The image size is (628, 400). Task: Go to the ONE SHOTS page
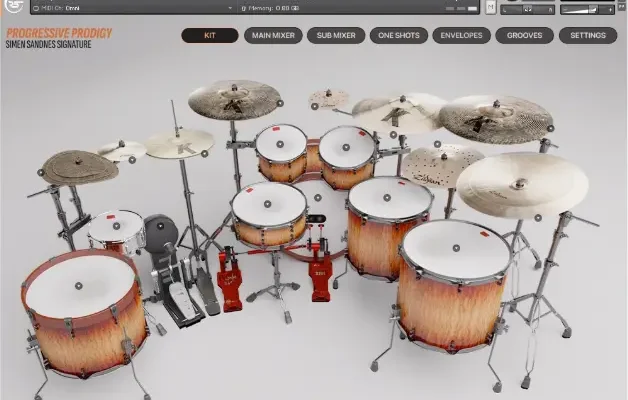tap(398, 35)
